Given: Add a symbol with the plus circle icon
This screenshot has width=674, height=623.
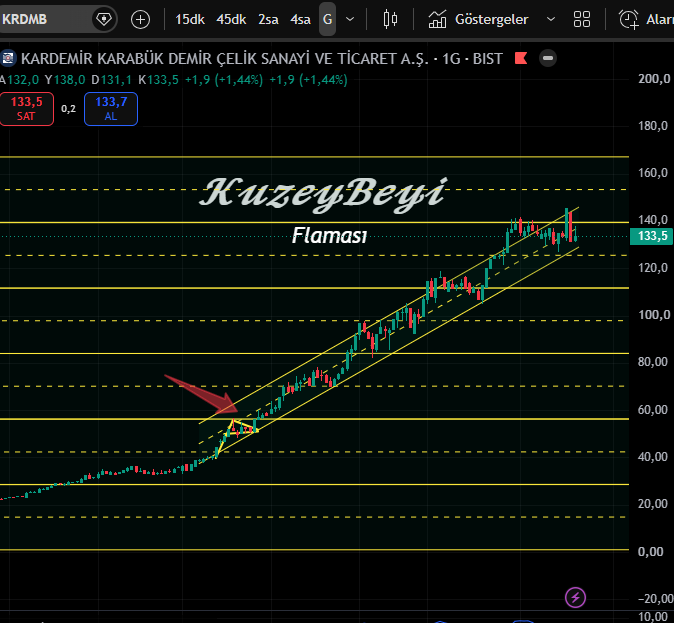Looking at the screenshot, I should [x=140, y=19].
